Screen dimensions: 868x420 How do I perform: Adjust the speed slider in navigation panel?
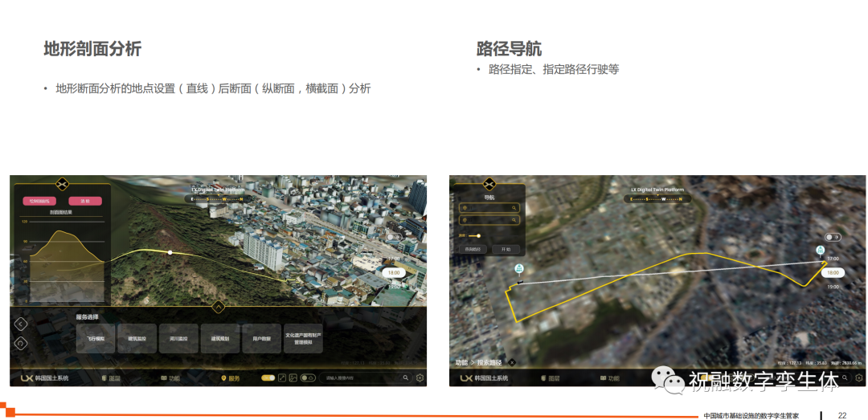(477, 235)
